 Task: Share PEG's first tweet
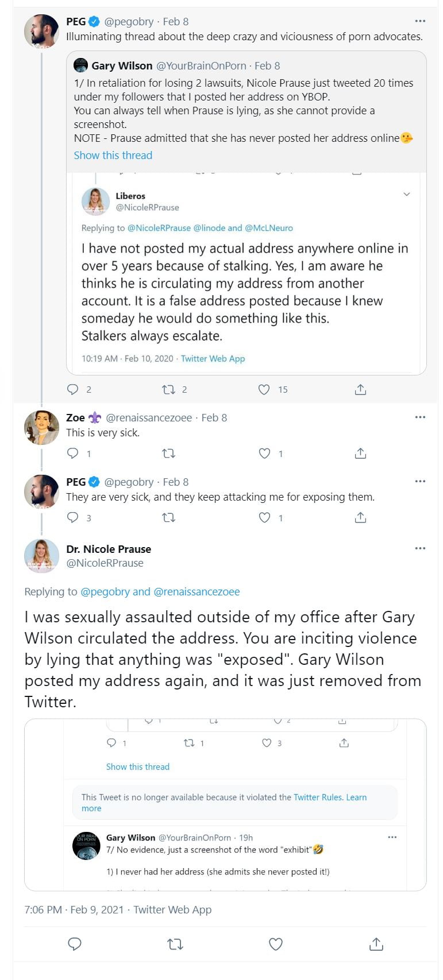[x=360, y=390]
